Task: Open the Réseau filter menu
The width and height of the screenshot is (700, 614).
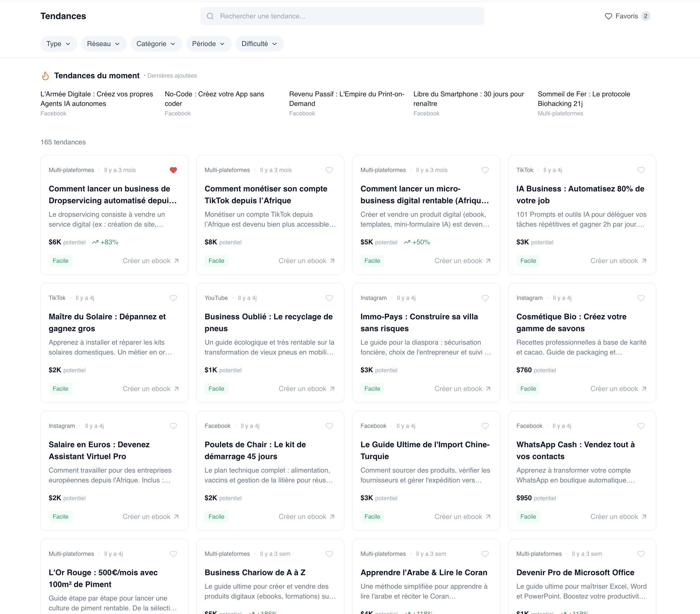Action: (x=103, y=44)
